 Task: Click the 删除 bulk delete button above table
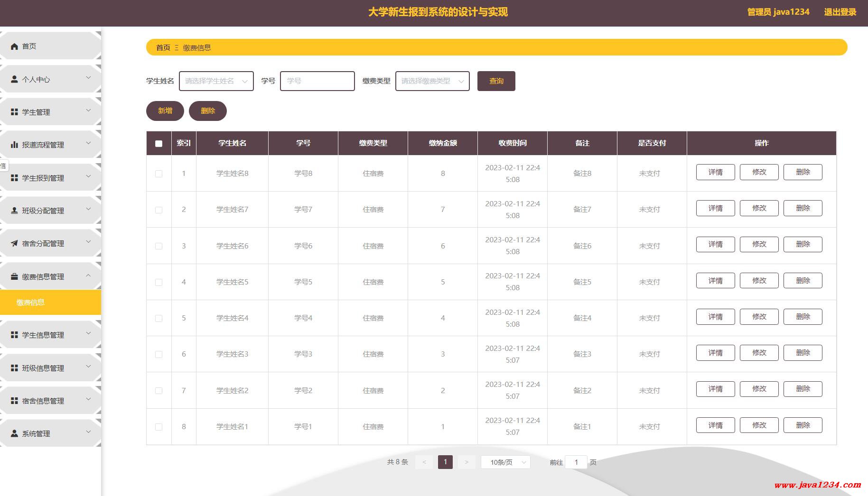click(x=208, y=110)
